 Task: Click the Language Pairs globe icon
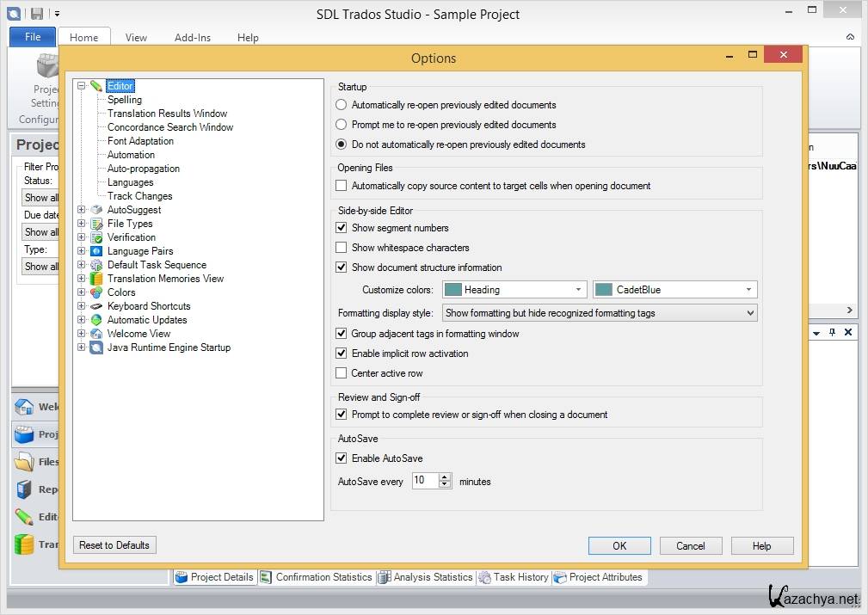[96, 251]
